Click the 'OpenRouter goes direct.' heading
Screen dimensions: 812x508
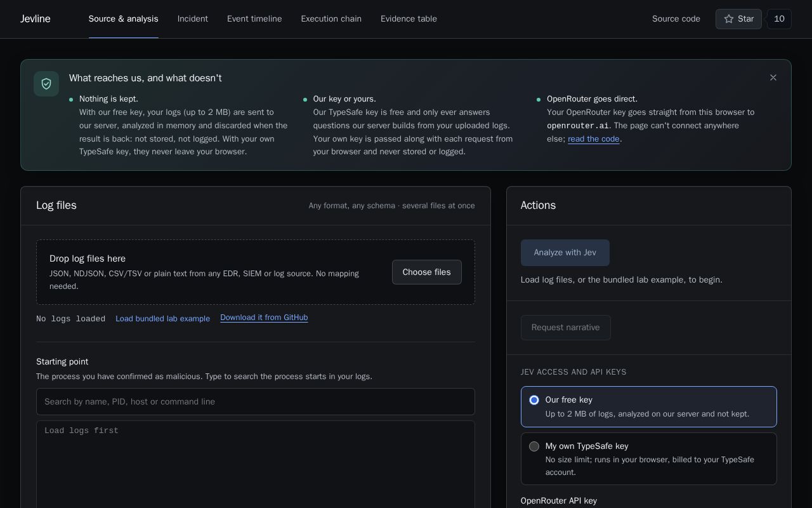pyautogui.click(x=592, y=99)
